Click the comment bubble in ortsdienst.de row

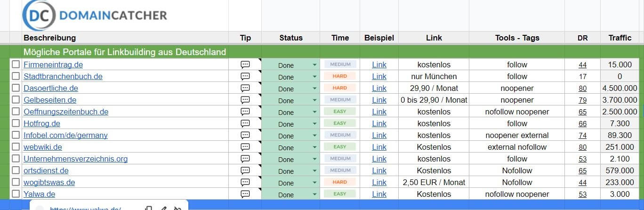(x=245, y=170)
